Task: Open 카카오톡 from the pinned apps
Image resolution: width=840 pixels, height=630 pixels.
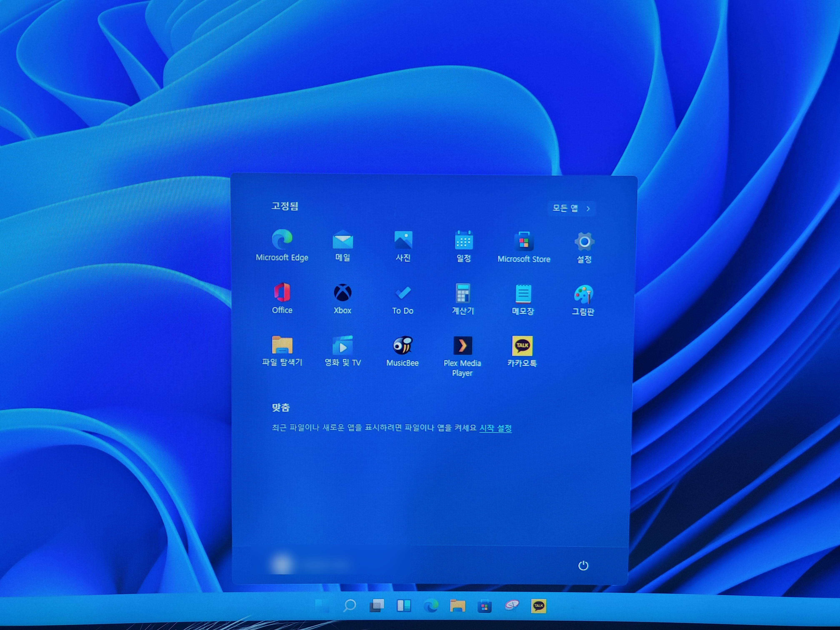Action: (x=522, y=352)
